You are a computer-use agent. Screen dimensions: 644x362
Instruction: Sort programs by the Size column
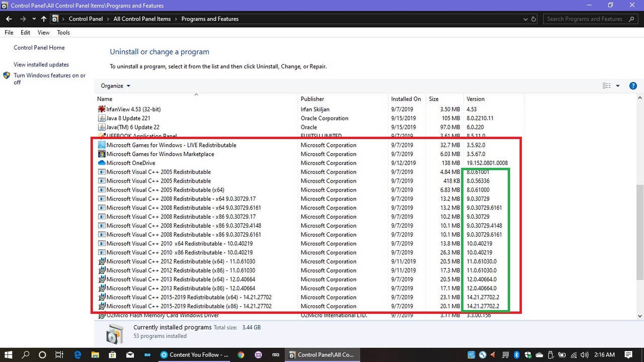point(444,99)
